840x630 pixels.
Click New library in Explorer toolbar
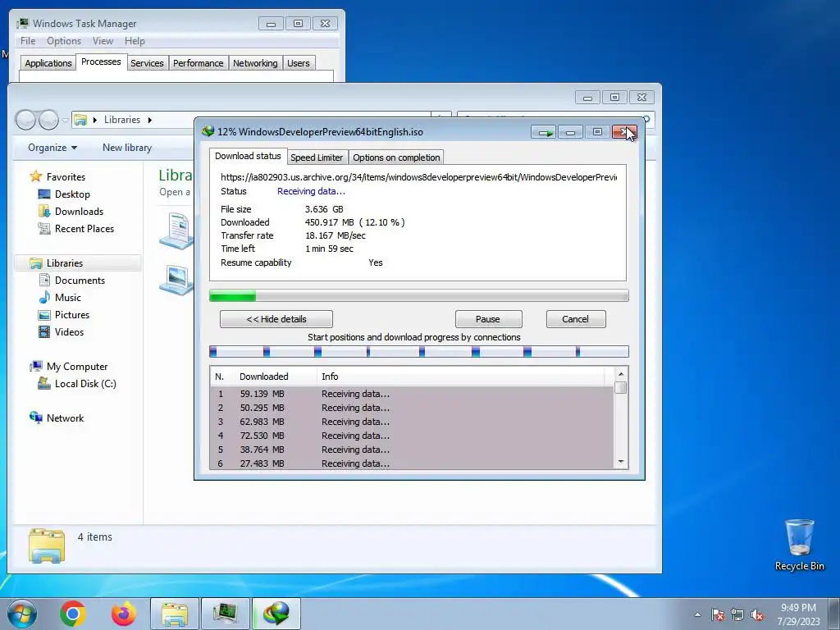(x=127, y=148)
